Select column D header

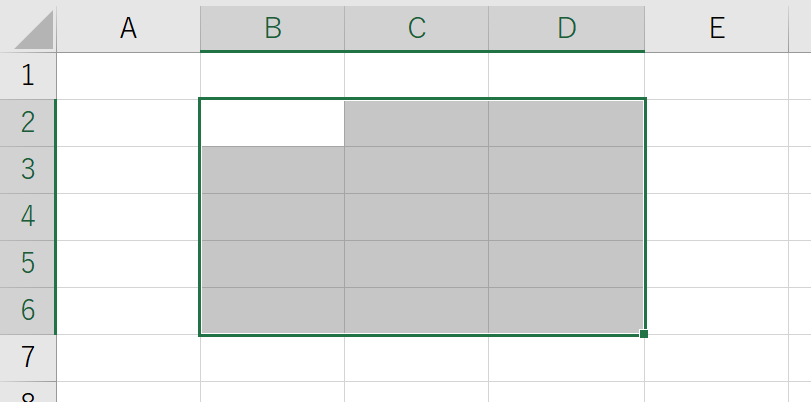(x=566, y=29)
